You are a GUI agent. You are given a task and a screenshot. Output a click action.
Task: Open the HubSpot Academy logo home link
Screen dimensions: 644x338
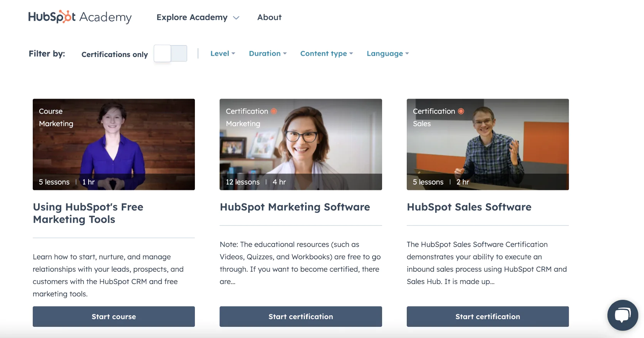coord(80,17)
